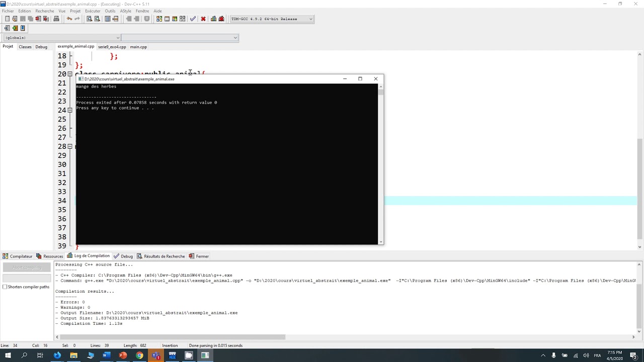Click the Close All files toolbar icon
644x362 pixels.
[46, 19]
